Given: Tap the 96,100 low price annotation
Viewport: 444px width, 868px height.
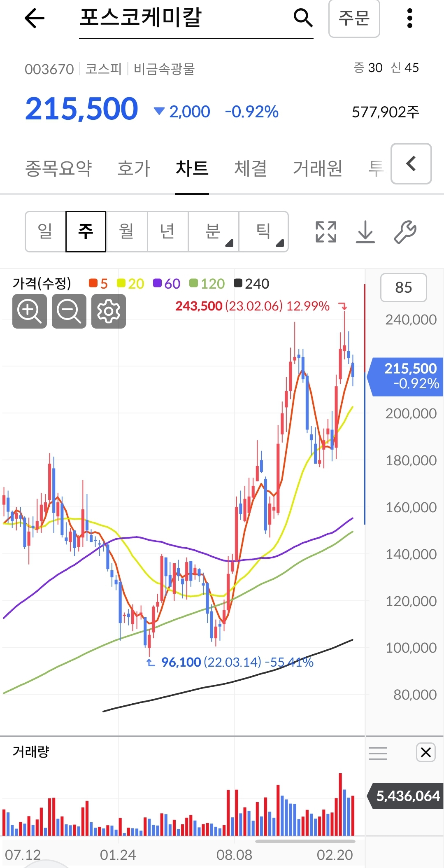Looking at the screenshot, I should point(237,662).
